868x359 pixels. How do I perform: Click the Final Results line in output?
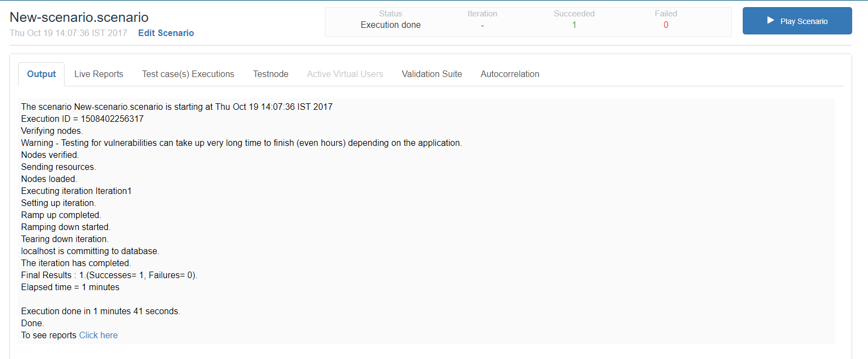[x=109, y=275]
